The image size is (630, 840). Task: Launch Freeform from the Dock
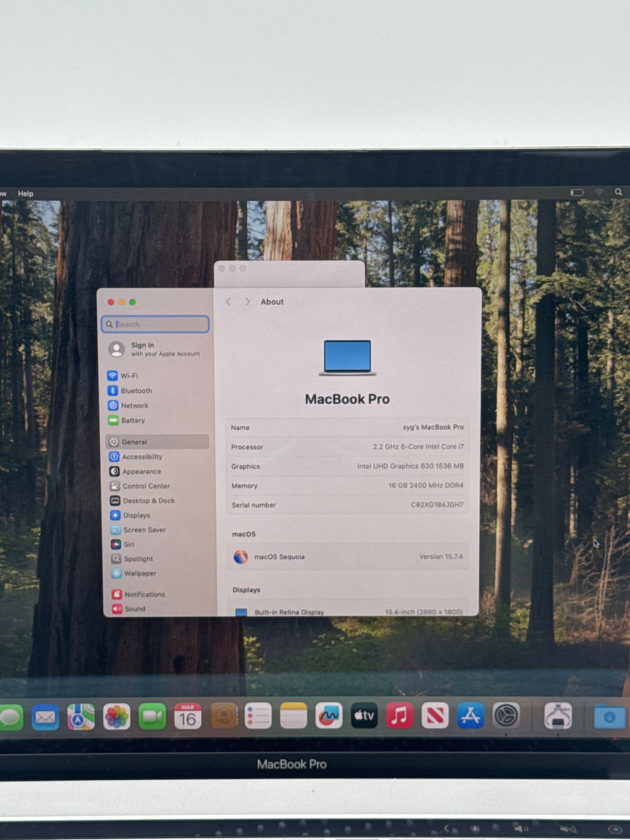click(329, 716)
